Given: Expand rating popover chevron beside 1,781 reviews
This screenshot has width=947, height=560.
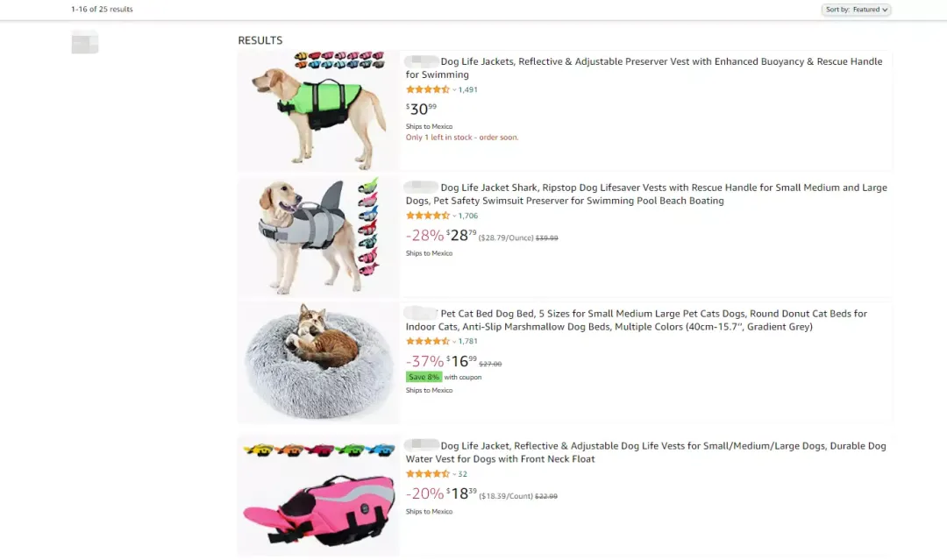Looking at the screenshot, I should (454, 342).
